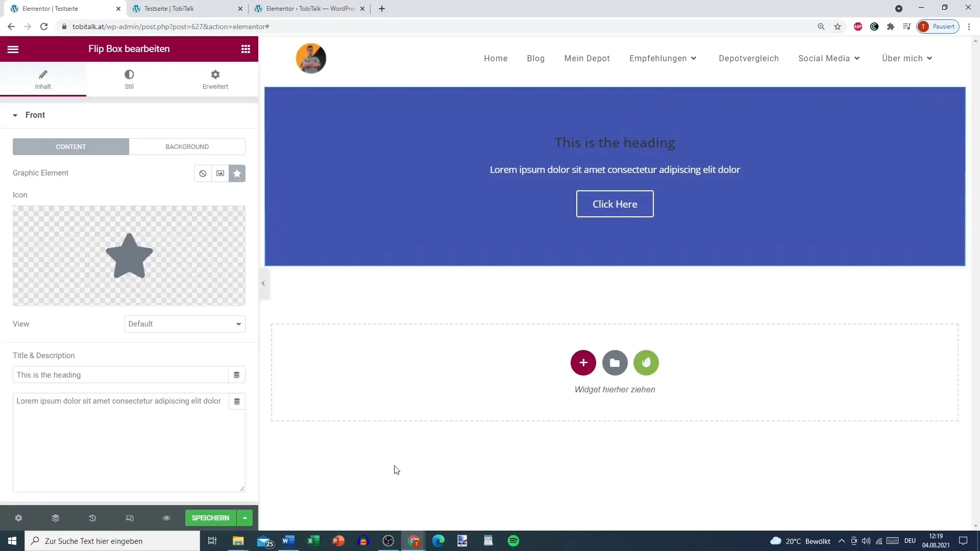Click the site logo avatar

pyautogui.click(x=311, y=58)
